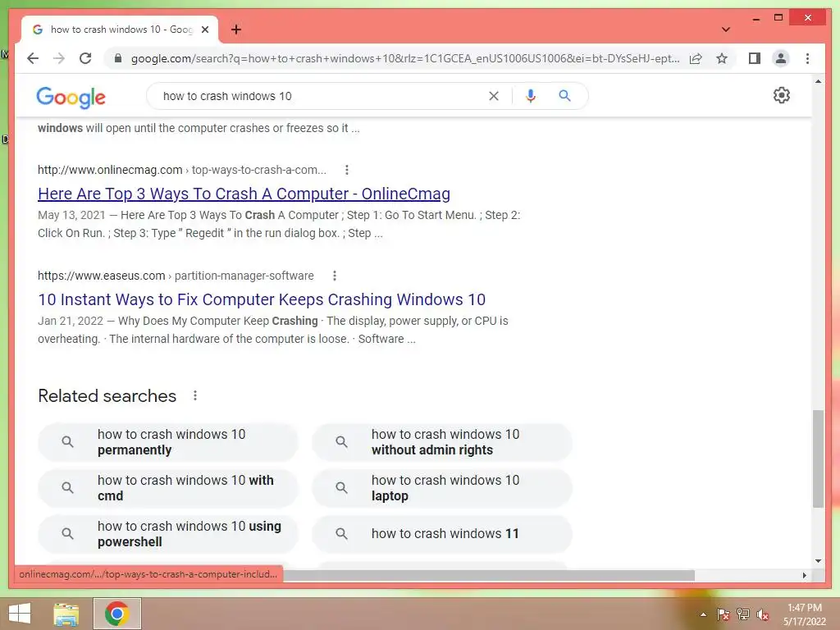The image size is (840, 630).
Task: Click the scroll up arrow
Action: [818, 81]
